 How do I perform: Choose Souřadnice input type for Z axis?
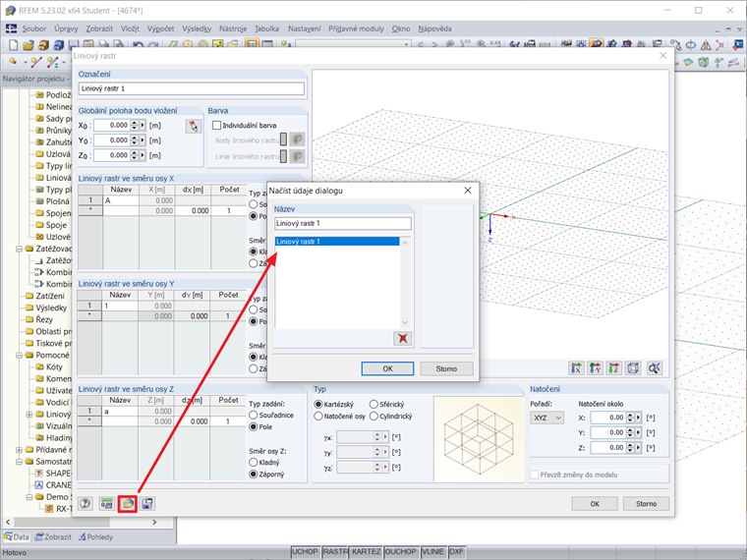[254, 416]
